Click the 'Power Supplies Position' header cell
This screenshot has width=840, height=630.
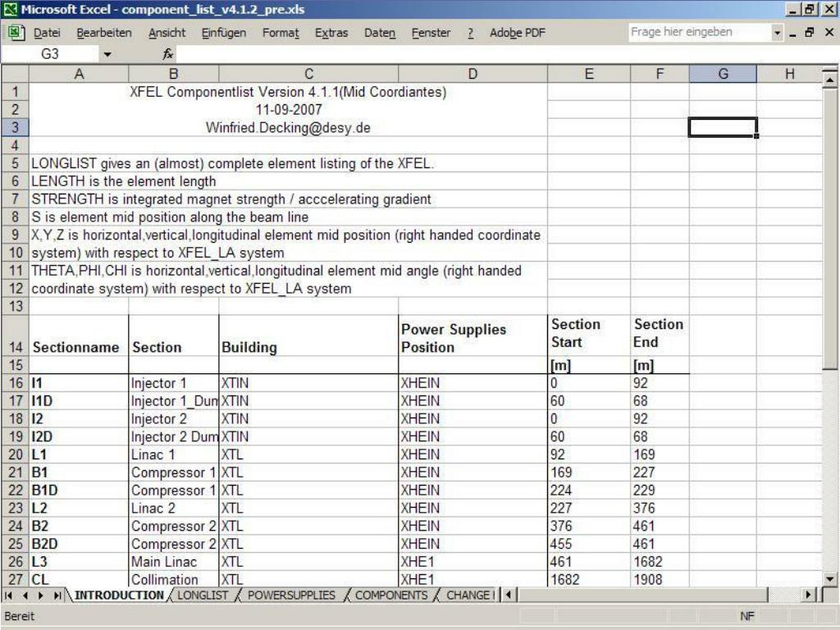472,336
